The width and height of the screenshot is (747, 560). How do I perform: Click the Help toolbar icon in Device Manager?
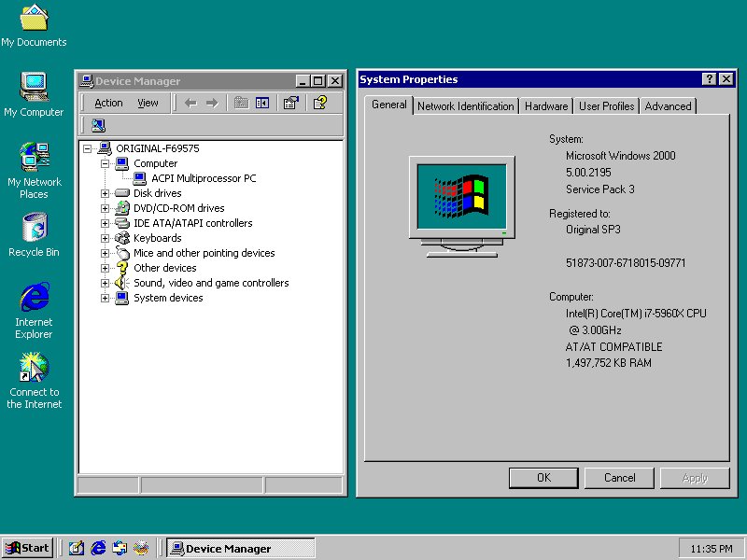[x=319, y=103]
